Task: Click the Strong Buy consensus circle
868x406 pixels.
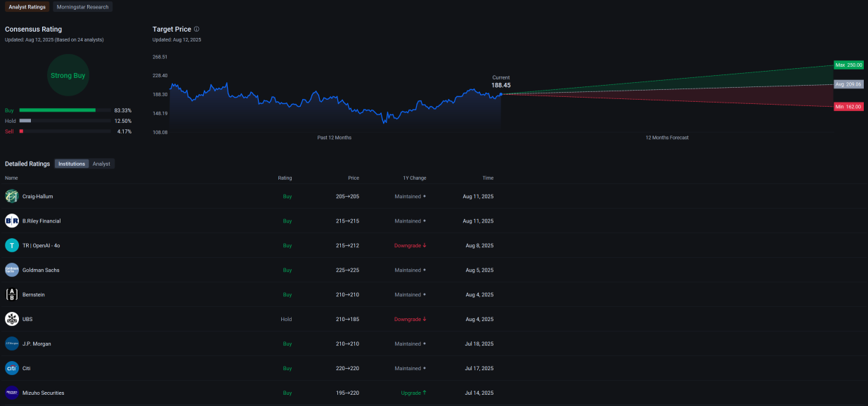Action: (x=68, y=75)
